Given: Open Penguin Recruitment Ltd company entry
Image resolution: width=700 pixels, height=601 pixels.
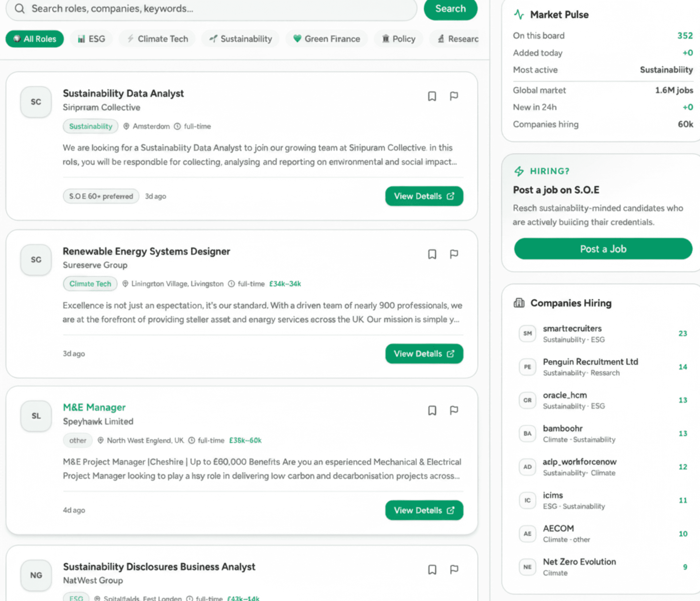Looking at the screenshot, I should click(x=603, y=367).
